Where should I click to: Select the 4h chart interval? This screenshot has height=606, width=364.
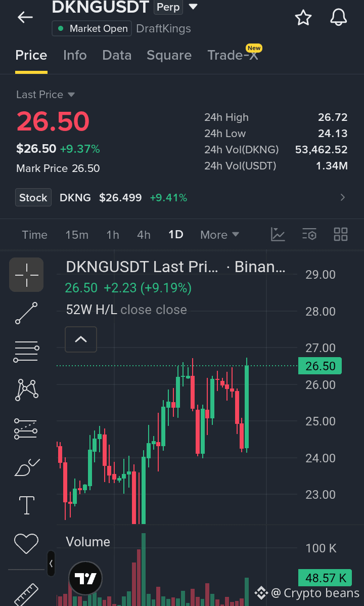point(144,235)
